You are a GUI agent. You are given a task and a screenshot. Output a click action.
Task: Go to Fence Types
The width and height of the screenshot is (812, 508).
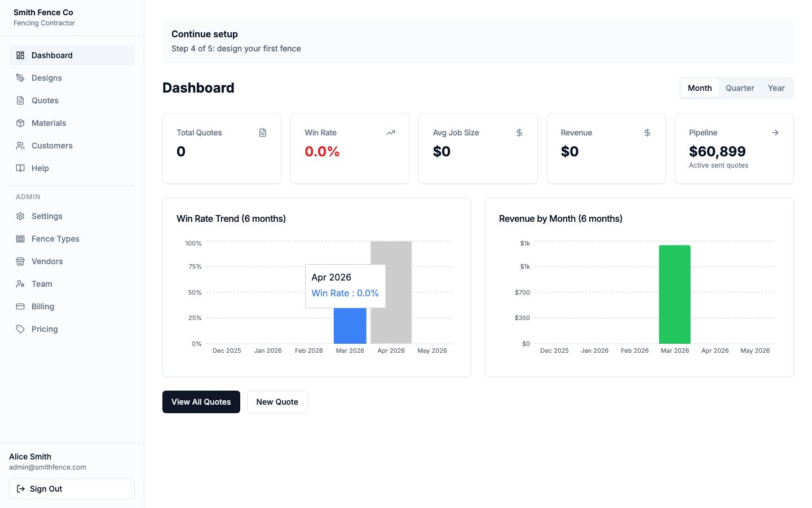(x=72, y=239)
